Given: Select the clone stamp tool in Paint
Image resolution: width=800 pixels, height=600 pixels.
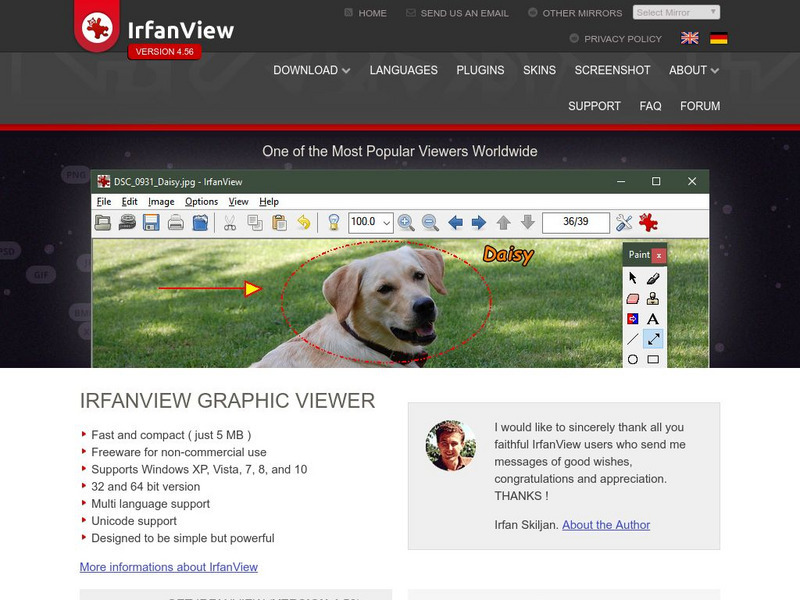Looking at the screenshot, I should pyautogui.click(x=653, y=298).
